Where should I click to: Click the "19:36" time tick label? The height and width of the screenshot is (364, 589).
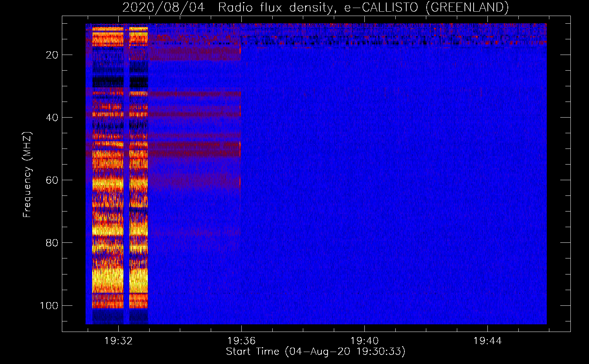(241, 341)
